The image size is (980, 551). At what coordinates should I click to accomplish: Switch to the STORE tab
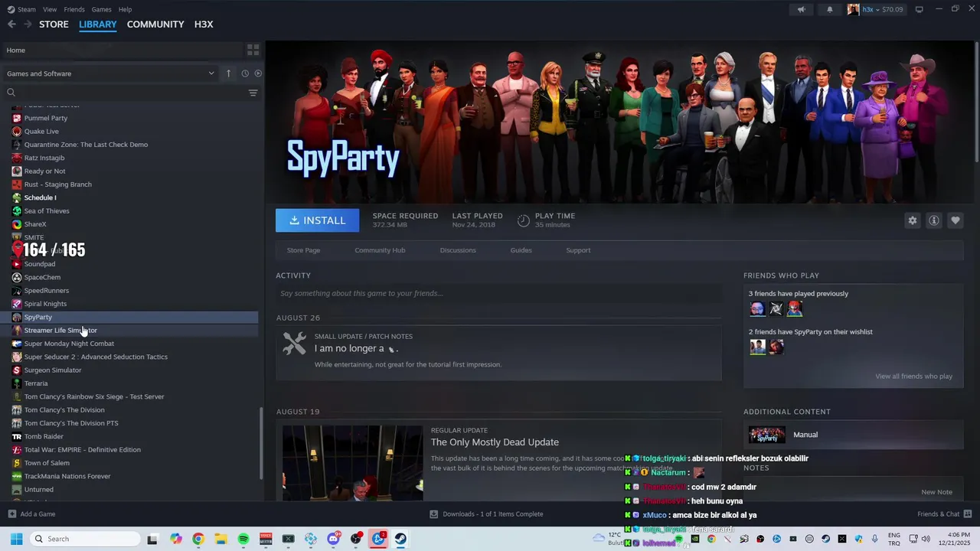pyautogui.click(x=54, y=24)
